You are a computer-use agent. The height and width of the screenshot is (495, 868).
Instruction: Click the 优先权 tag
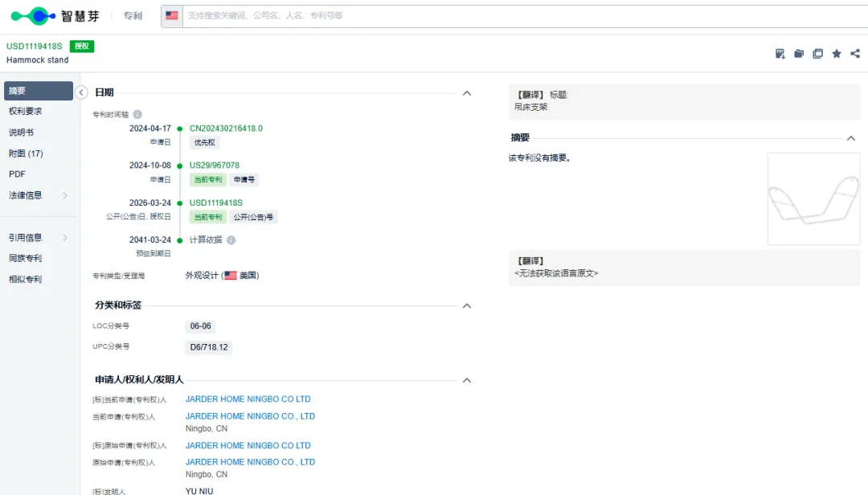pyautogui.click(x=204, y=143)
